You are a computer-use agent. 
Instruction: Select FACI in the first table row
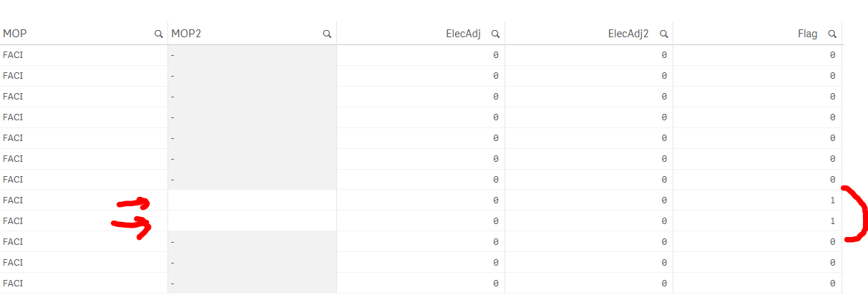pos(13,54)
